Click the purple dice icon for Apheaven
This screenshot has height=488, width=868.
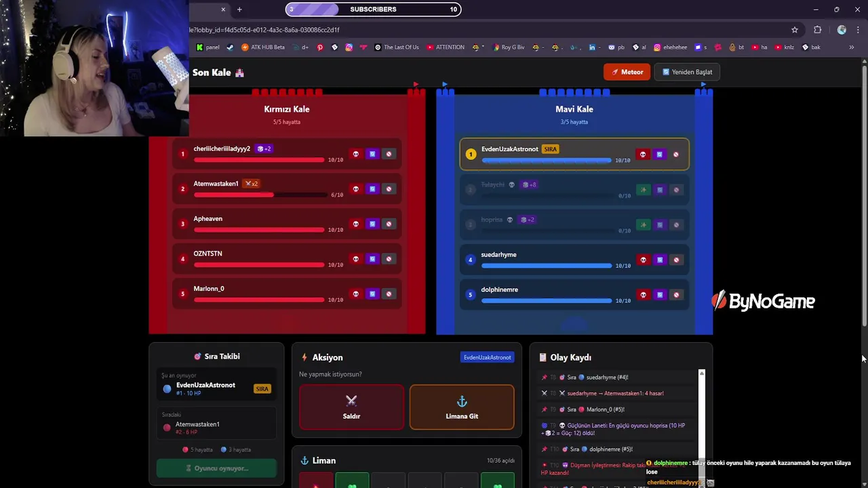click(x=372, y=224)
